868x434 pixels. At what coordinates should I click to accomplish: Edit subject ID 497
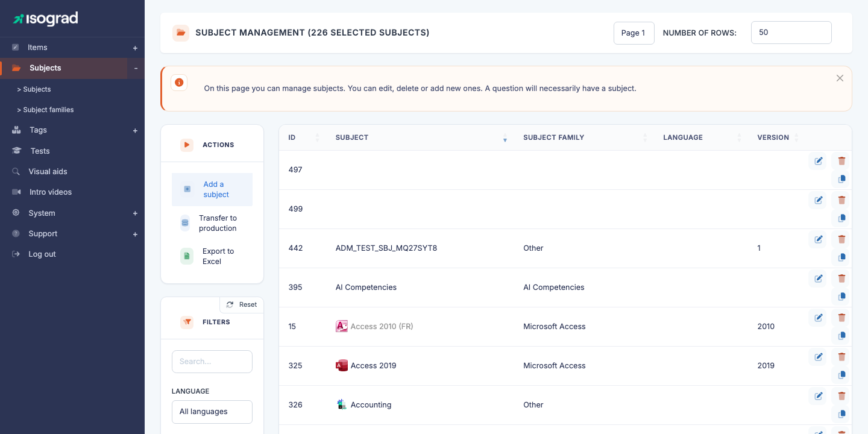click(818, 161)
